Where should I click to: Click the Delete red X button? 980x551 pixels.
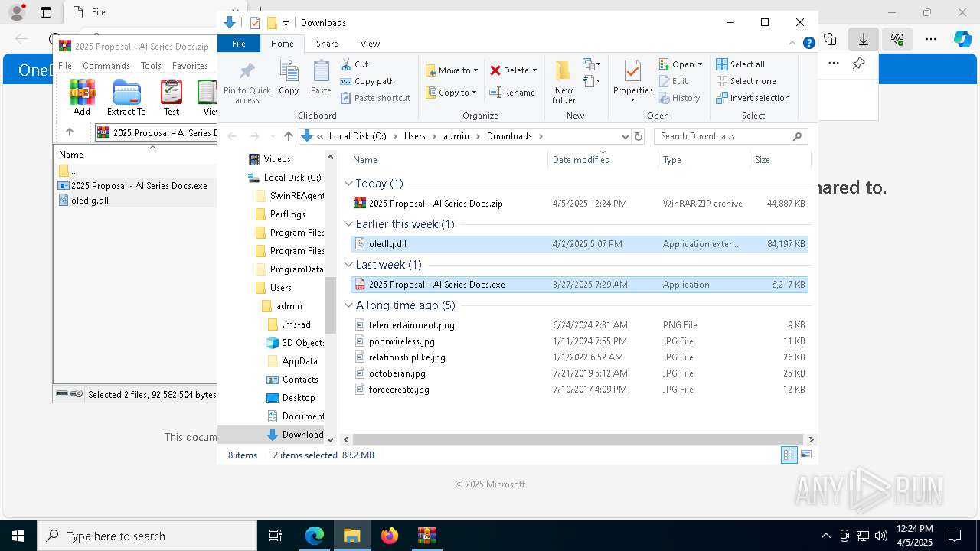point(509,70)
